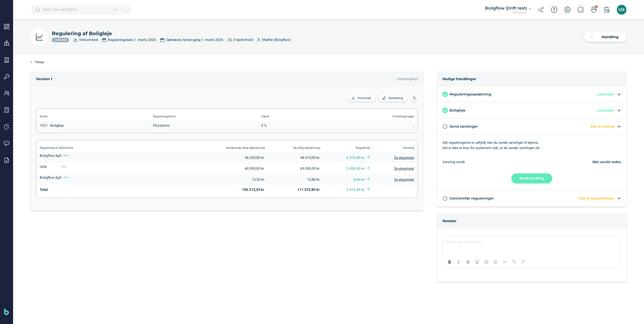Viewport: 644px width, 324px height.
Task: Open Se eksempel link for Ulrik
Action: coord(404,168)
